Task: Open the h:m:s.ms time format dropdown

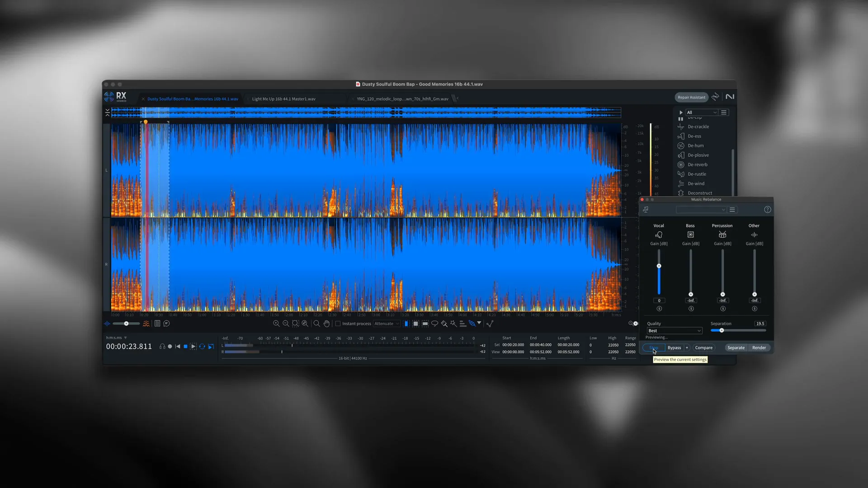Action: (116, 338)
